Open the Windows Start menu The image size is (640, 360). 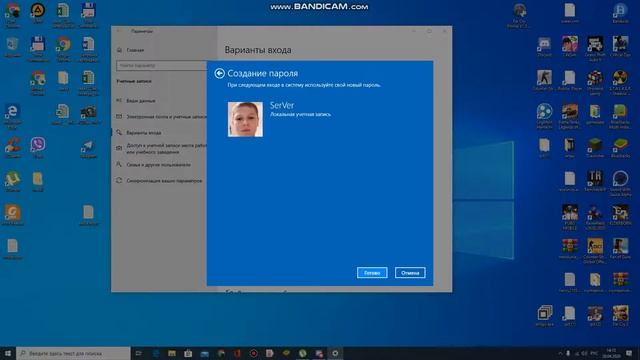point(8,353)
